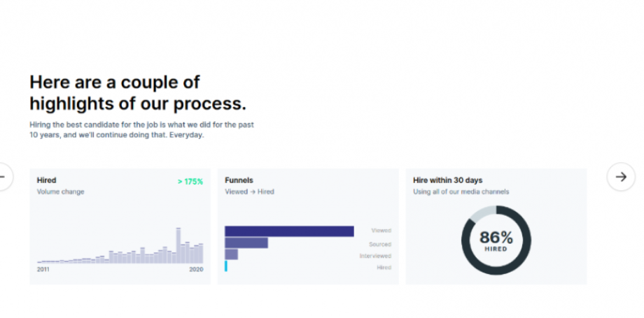Screen dimensions: 644x318
Task: Click the Viewed label in funnel chart
Action: pos(381,231)
